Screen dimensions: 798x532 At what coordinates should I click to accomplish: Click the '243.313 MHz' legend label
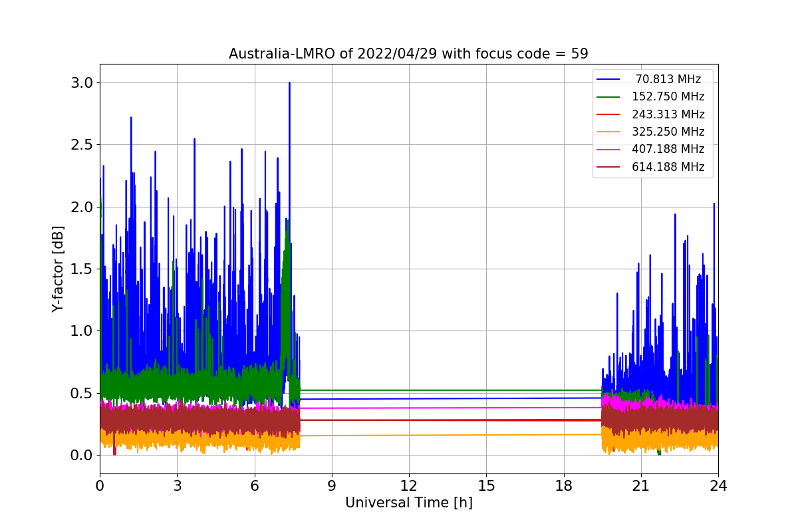pyautogui.click(x=668, y=114)
